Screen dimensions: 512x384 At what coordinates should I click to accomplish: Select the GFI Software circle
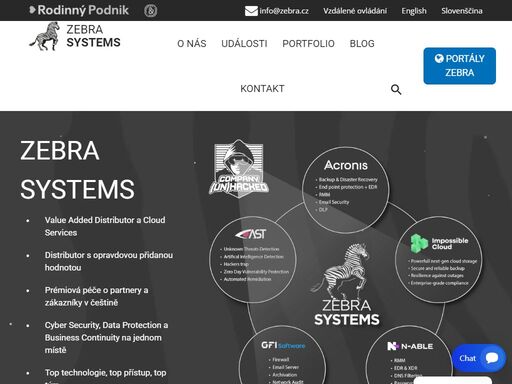(x=283, y=355)
